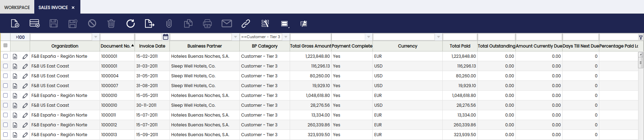Sort by Organization column header
The height and width of the screenshot is (140, 644).
pyautogui.click(x=65, y=46)
